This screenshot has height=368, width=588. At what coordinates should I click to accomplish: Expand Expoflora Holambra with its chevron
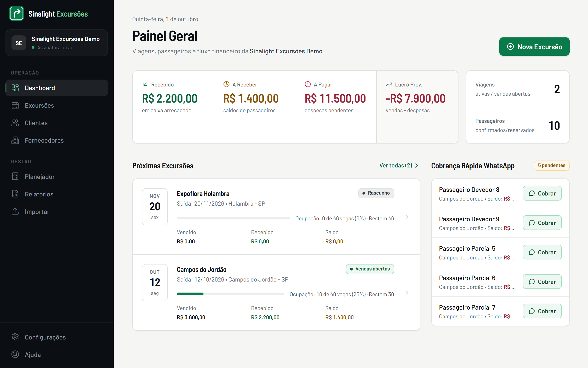pyautogui.click(x=407, y=217)
